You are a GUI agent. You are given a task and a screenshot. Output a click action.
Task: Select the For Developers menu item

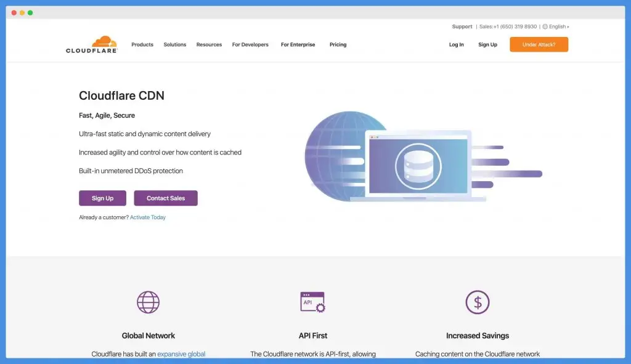[250, 44]
